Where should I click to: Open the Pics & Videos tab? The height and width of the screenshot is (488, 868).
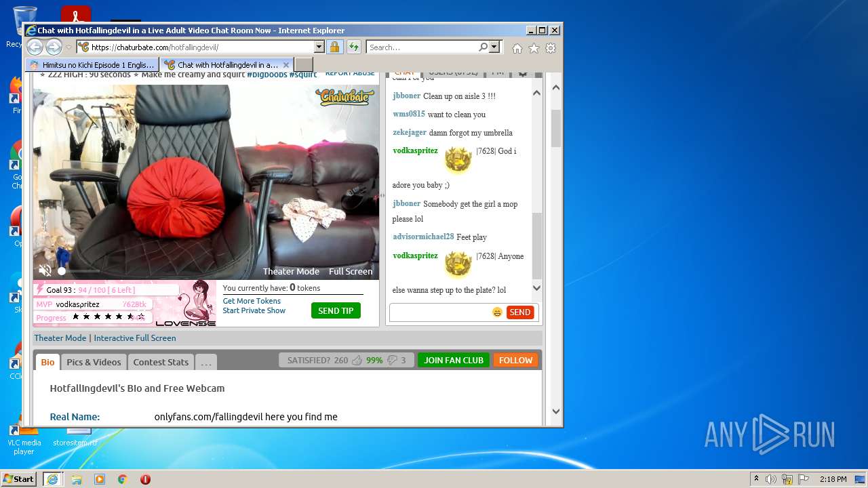click(94, 362)
